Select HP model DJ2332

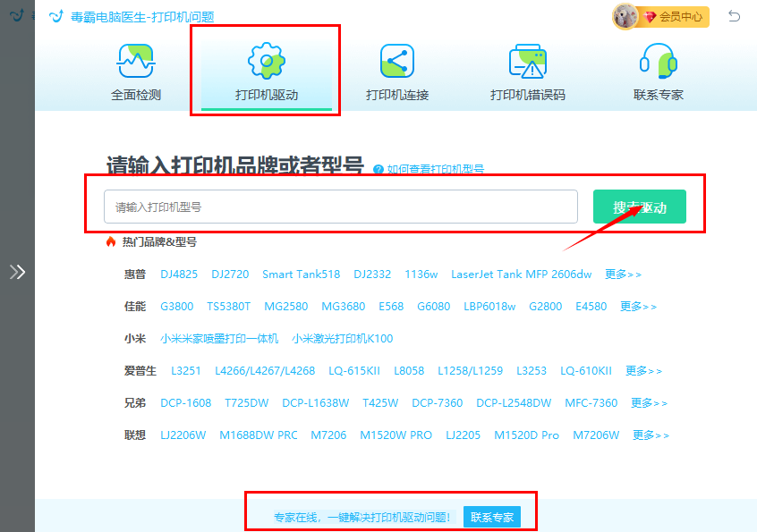click(x=372, y=274)
